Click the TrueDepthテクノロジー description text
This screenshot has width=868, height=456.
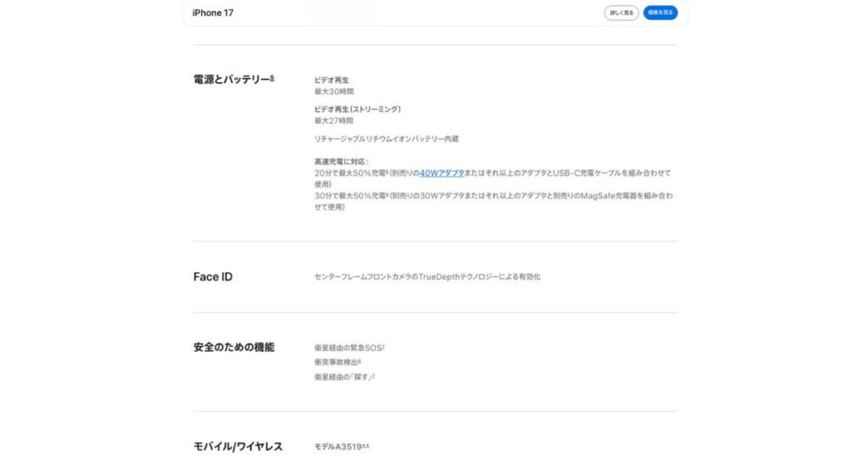tap(427, 276)
